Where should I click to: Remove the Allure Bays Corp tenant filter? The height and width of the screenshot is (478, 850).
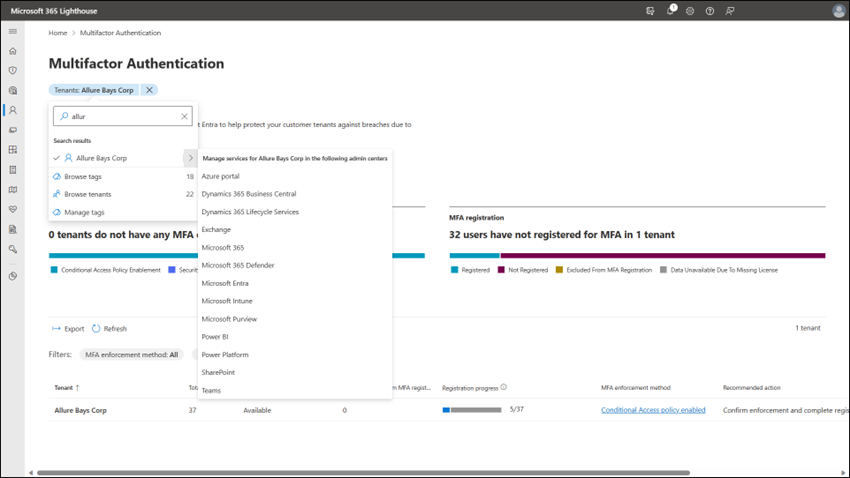(149, 90)
